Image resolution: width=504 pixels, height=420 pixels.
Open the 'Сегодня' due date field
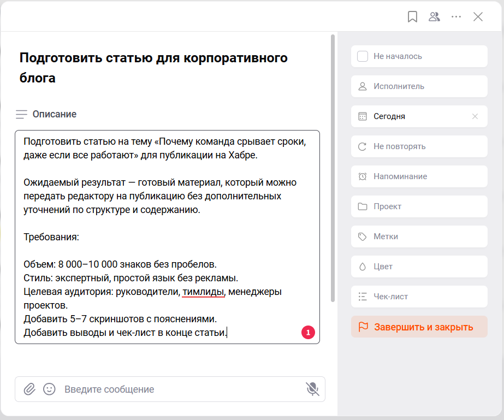[419, 116]
